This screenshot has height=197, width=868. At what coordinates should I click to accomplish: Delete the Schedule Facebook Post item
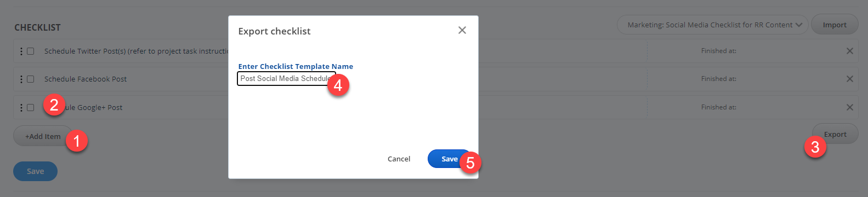[x=849, y=79]
